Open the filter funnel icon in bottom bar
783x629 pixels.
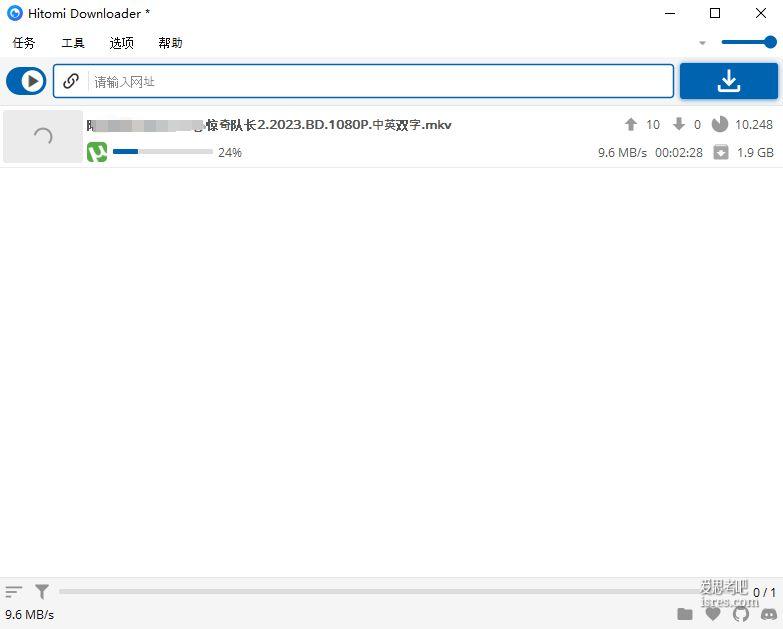click(x=42, y=592)
